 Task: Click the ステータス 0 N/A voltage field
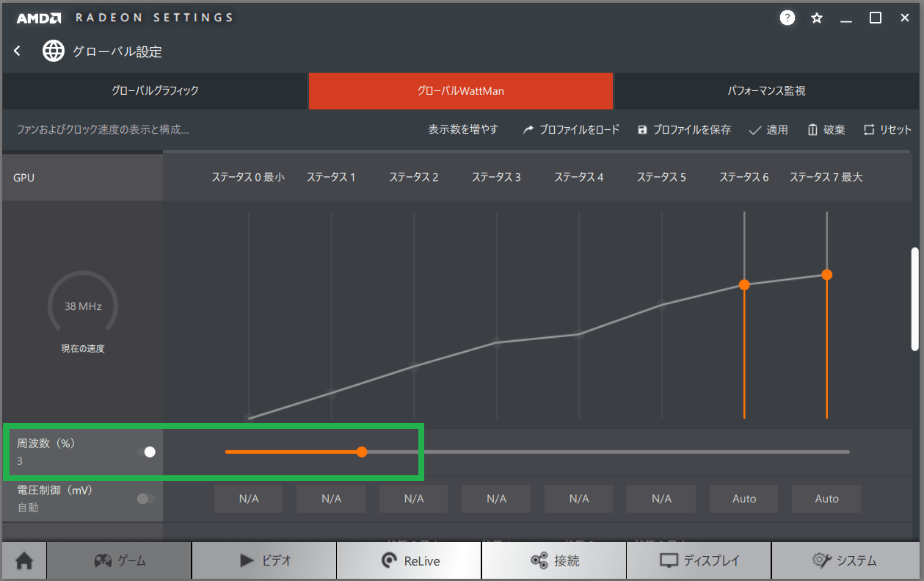[x=249, y=499]
